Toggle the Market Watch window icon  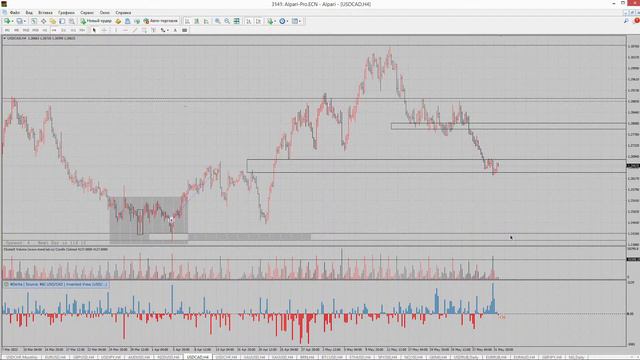point(34,21)
